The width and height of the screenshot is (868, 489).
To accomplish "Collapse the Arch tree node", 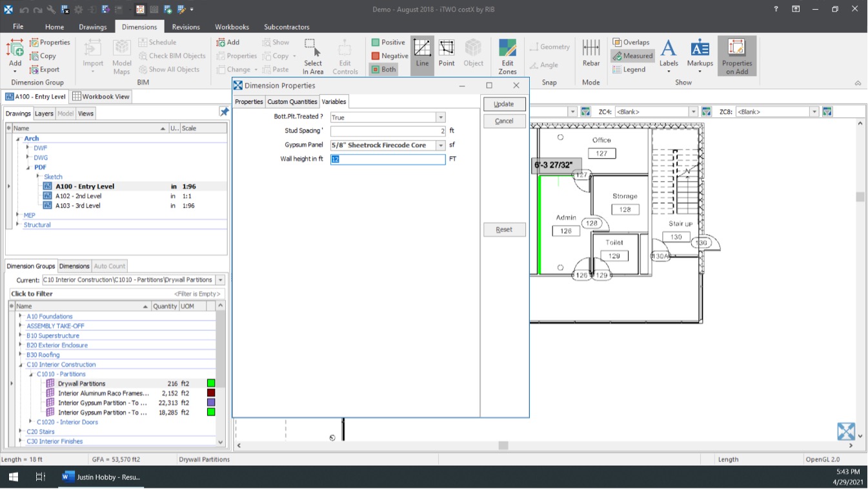I will (x=18, y=139).
